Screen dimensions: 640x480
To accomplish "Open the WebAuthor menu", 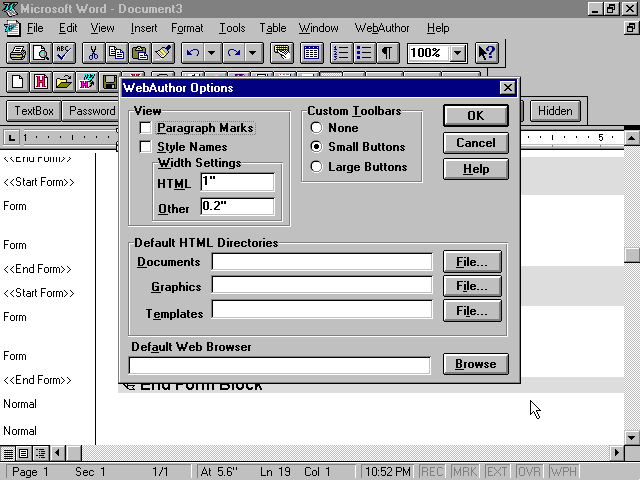I will [382, 28].
